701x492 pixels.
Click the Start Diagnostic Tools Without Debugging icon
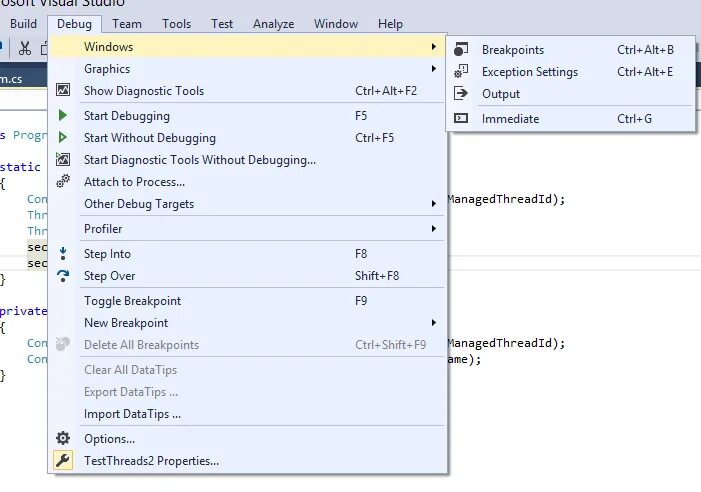[63, 159]
